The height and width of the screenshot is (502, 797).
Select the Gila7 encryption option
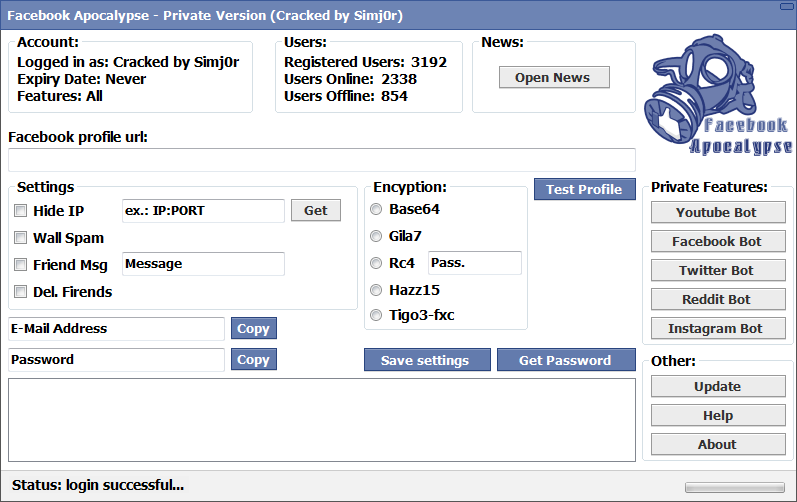[376, 236]
